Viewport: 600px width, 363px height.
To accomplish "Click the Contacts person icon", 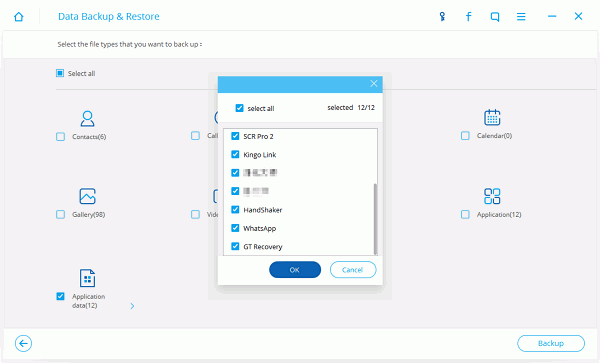I will (x=87, y=119).
